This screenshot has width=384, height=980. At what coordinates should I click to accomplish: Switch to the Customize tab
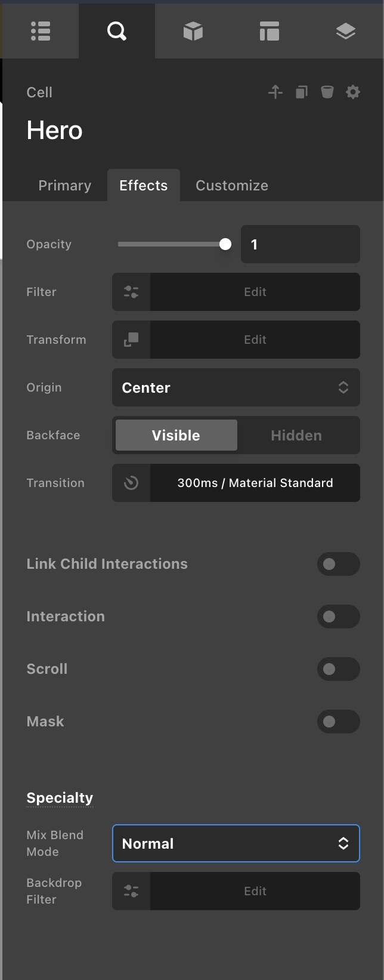point(232,186)
